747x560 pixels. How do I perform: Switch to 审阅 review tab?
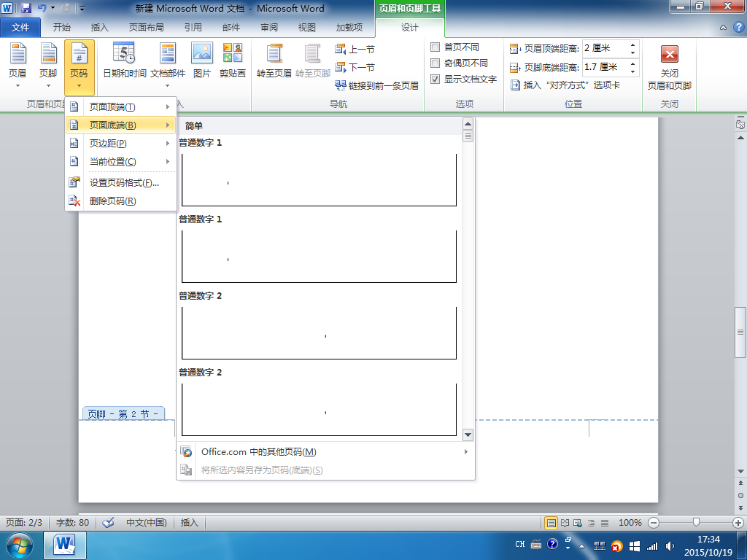(x=269, y=28)
